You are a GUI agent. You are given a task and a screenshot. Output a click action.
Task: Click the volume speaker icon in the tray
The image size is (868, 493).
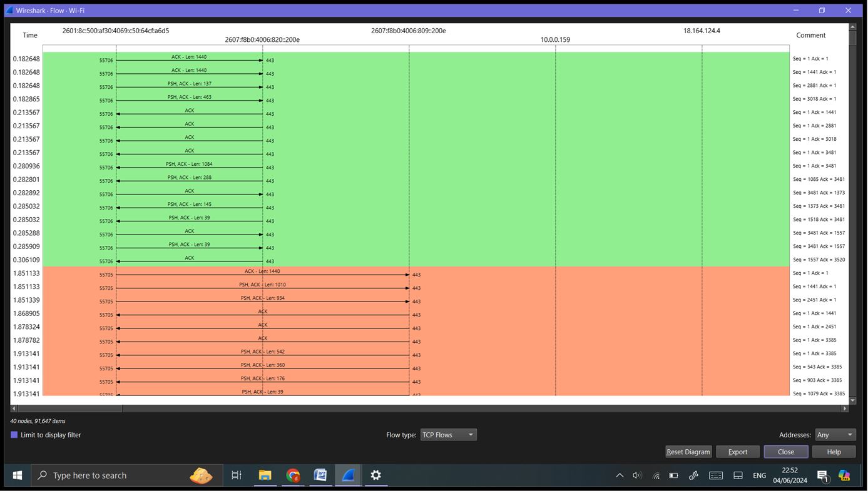636,475
